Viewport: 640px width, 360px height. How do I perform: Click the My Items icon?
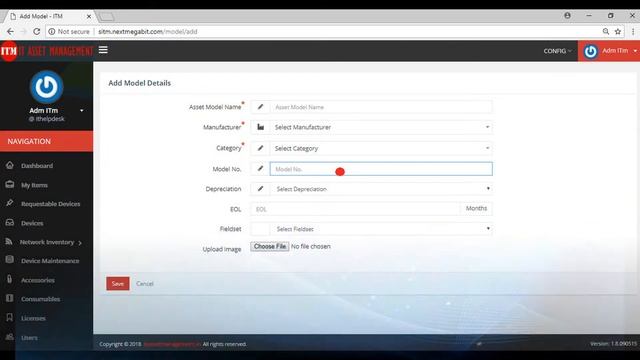click(x=10, y=184)
